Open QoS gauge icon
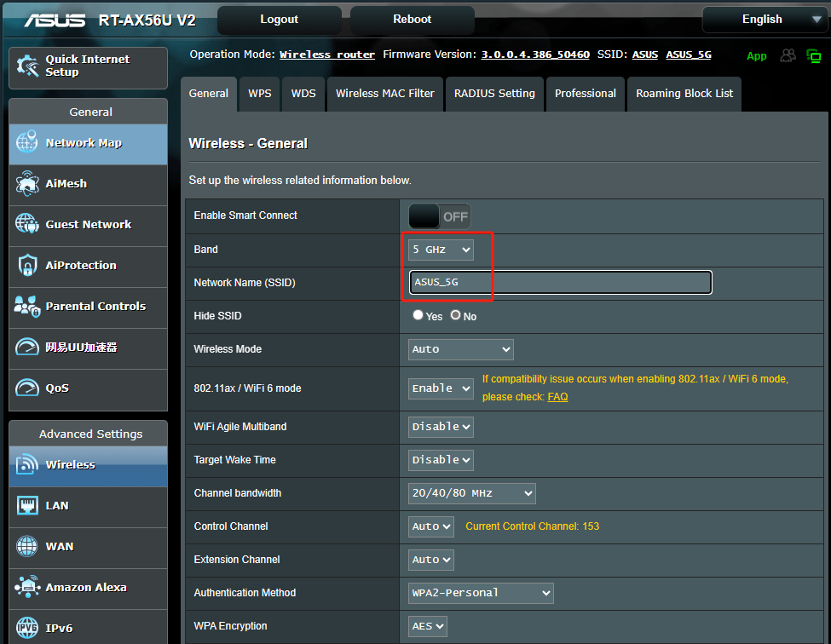831x644 pixels. click(x=27, y=388)
